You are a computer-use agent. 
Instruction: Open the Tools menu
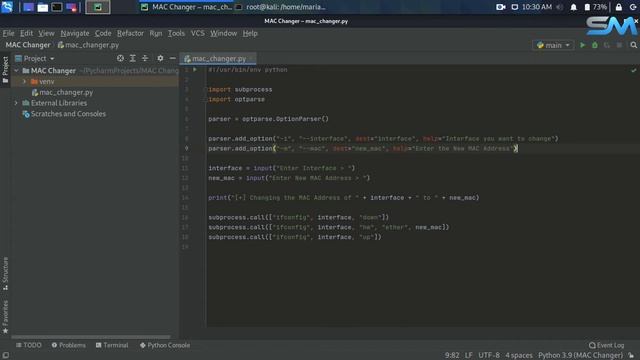176,33
